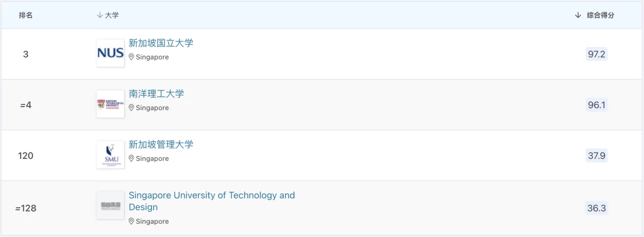Open the 新加坡国立大学 link
Viewport: 644px width, 237px height.
click(x=161, y=43)
